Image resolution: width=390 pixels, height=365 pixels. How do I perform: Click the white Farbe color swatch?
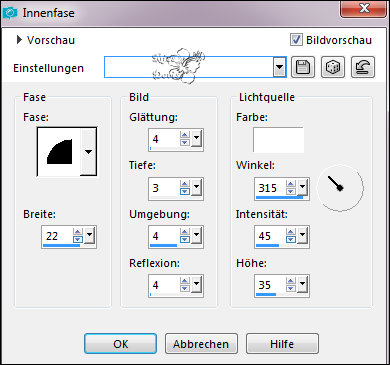pyautogui.click(x=278, y=140)
